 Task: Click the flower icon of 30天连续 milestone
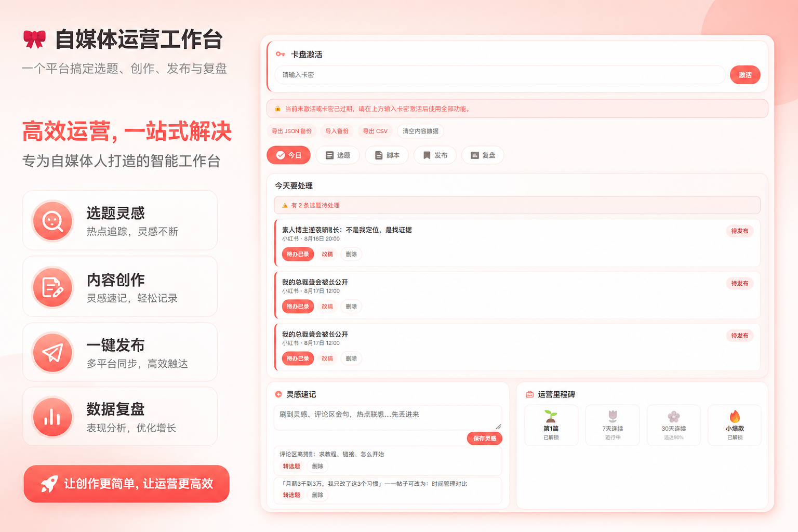[x=674, y=416]
